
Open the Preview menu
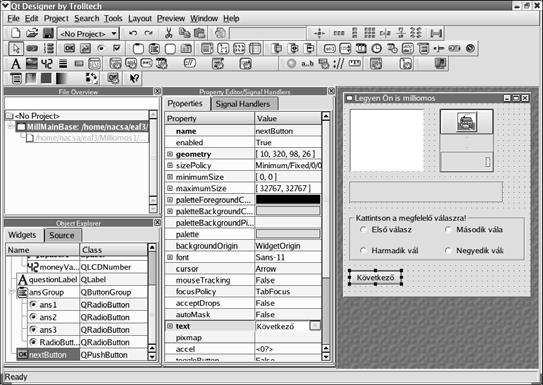pyautogui.click(x=171, y=18)
